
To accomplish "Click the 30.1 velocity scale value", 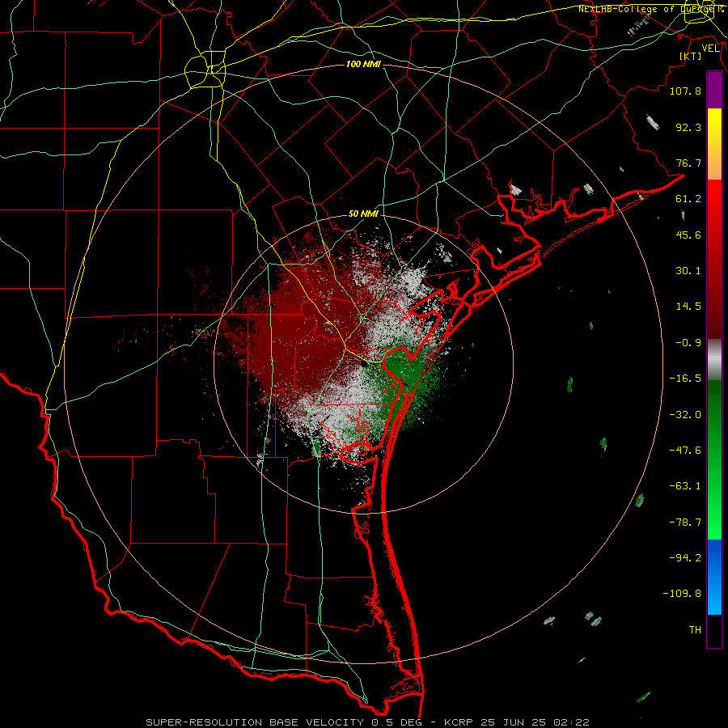I will [688, 271].
